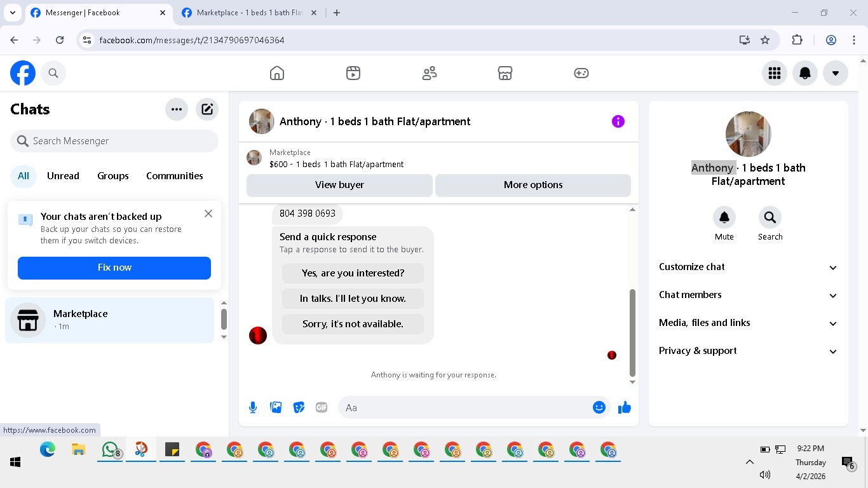The image size is (868, 488).
Task: Expand Customize chat section
Action: tap(749, 268)
